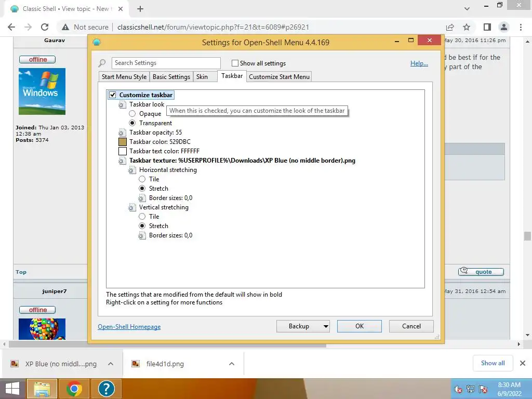Screen dimensions: 532x399
Task: Click the gear icon next to Taskbar texture
Action: 122,161
